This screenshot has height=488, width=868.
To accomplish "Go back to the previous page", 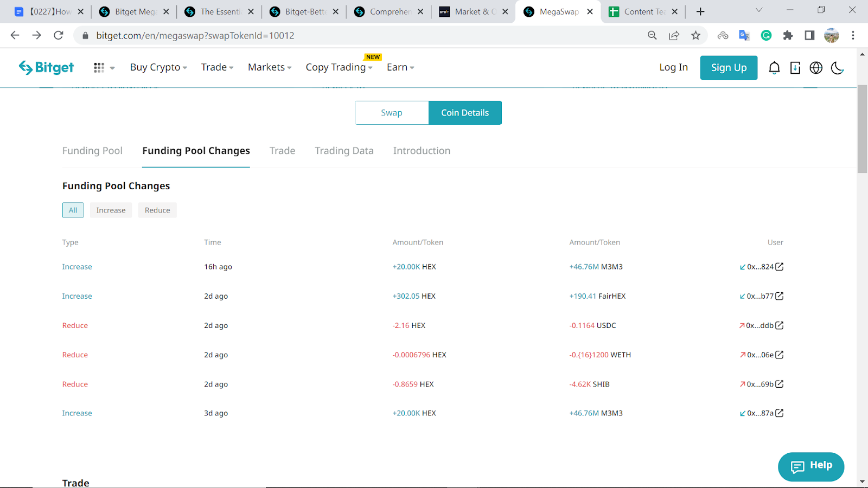I will (x=15, y=35).
